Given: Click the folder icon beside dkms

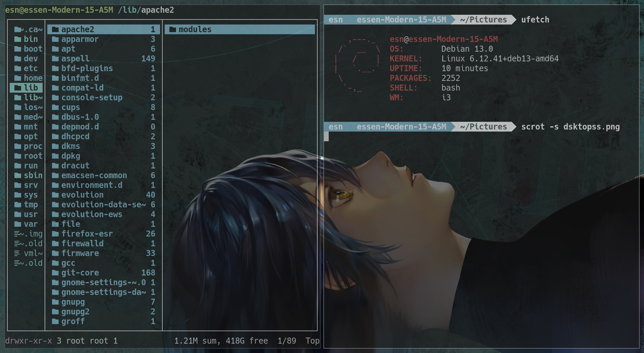Looking at the screenshot, I should coord(55,146).
